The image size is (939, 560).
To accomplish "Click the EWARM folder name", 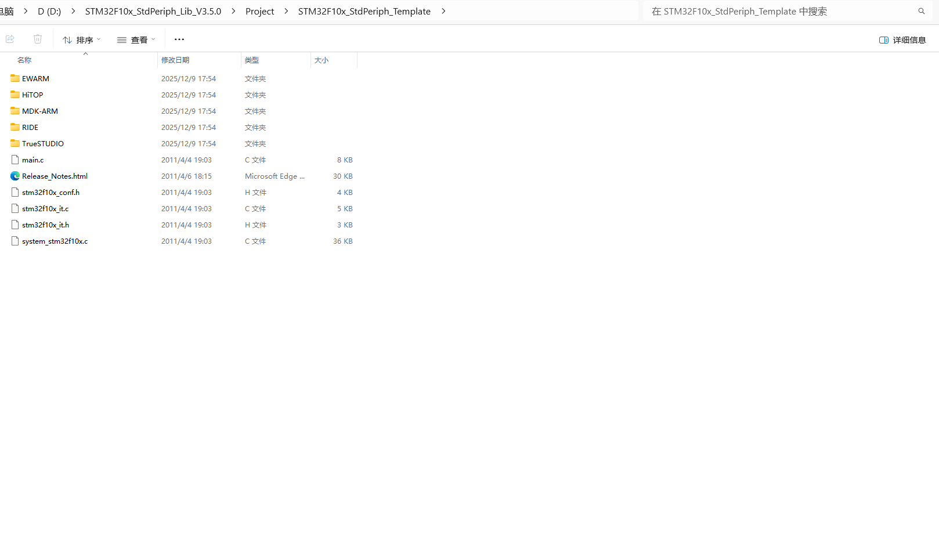I will tap(35, 78).
